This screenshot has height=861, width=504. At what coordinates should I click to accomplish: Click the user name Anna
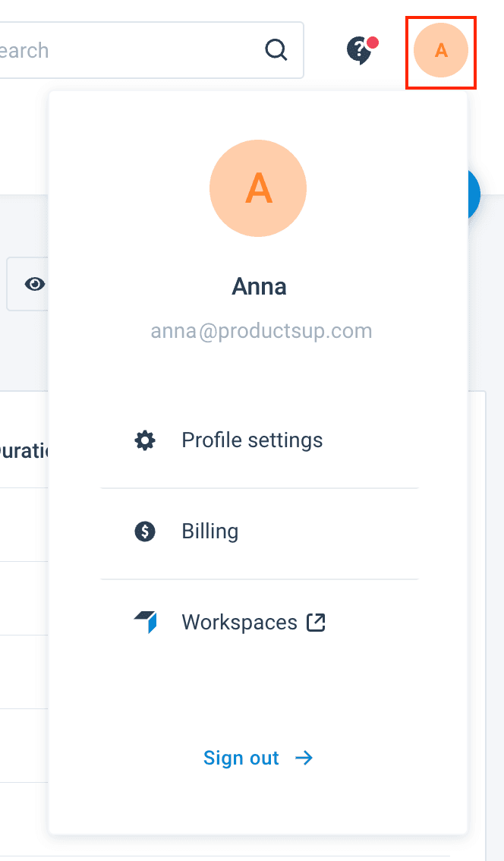click(259, 287)
